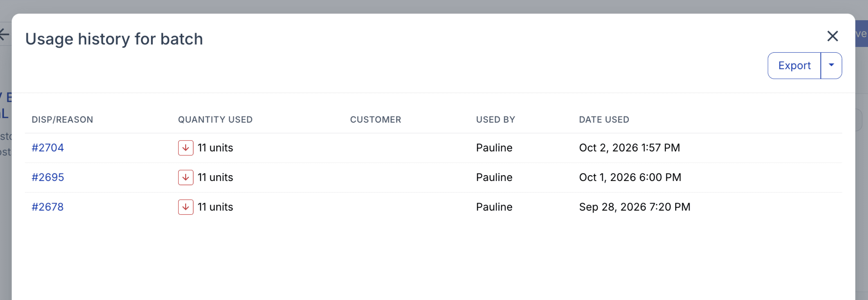This screenshot has height=300, width=868.
Task: Click 'Pauline' in the #2678 row
Action: click(x=494, y=207)
